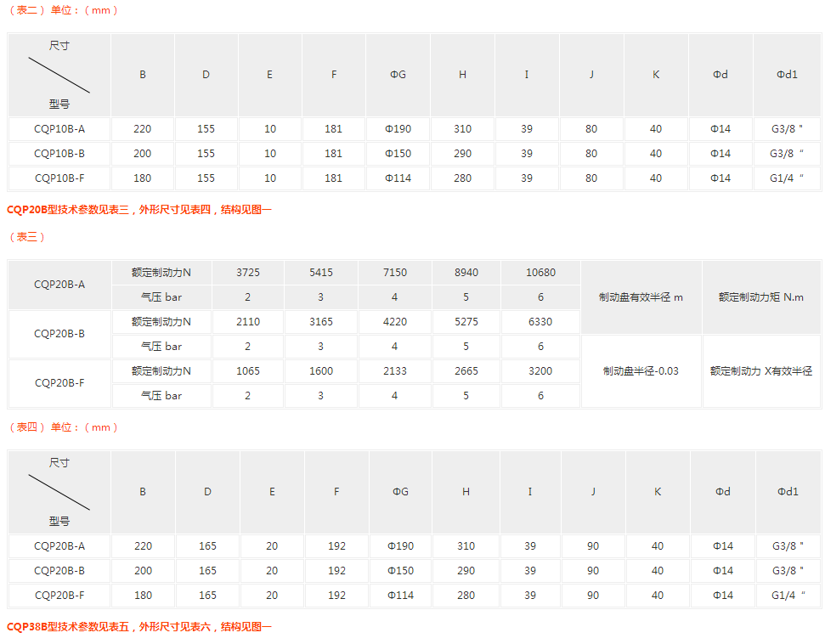Select the 5275 braking force cell
825x644 pixels.
click(x=466, y=322)
